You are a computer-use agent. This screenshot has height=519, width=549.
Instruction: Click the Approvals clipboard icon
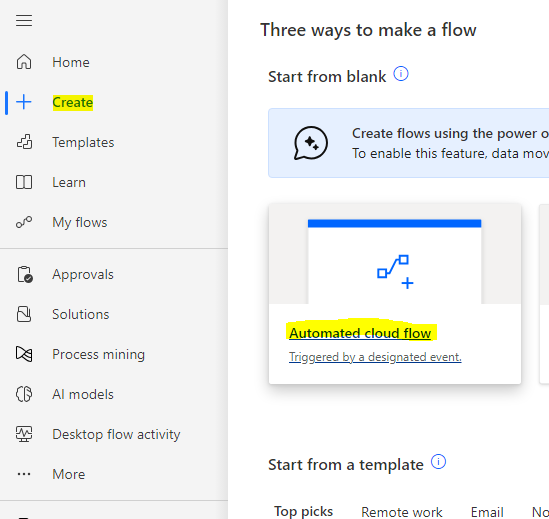[x=25, y=274]
